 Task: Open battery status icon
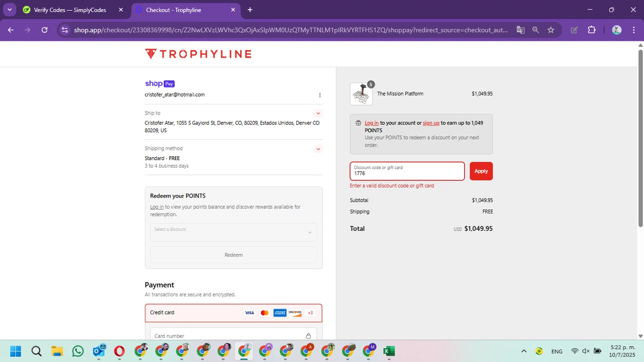(597, 351)
